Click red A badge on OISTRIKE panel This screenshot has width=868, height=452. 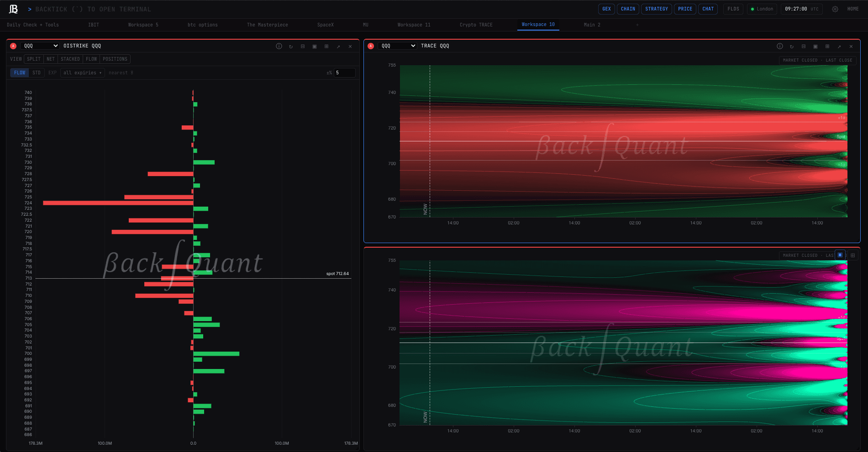[13, 46]
